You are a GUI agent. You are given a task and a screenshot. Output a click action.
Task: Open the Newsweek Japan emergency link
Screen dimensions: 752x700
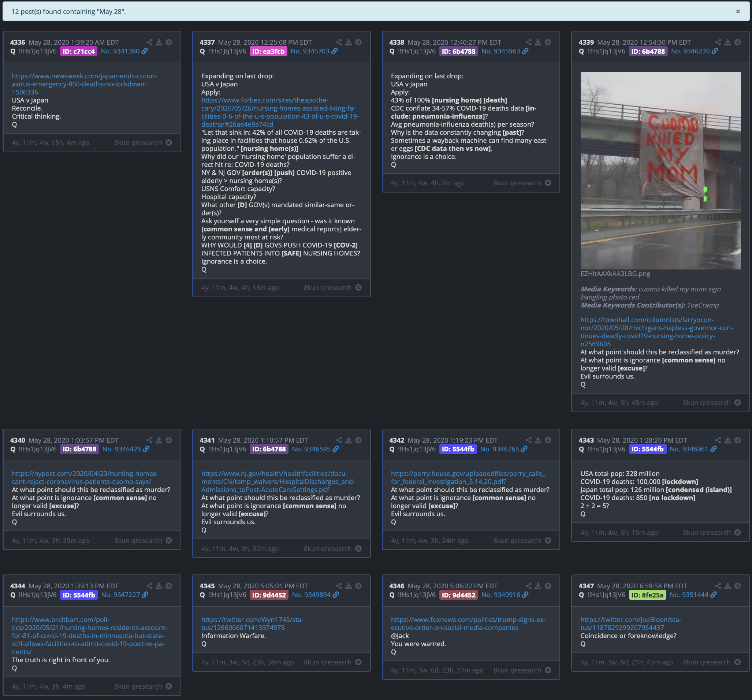[84, 84]
